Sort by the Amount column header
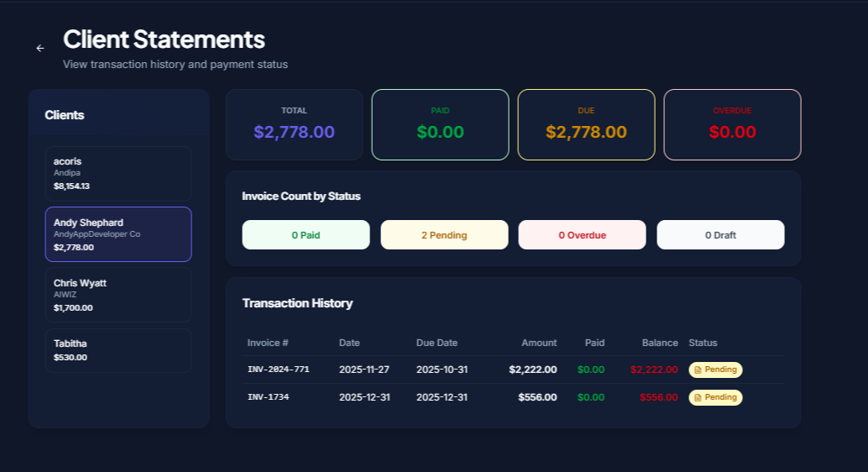Image resolution: width=868 pixels, height=472 pixels. [538, 343]
